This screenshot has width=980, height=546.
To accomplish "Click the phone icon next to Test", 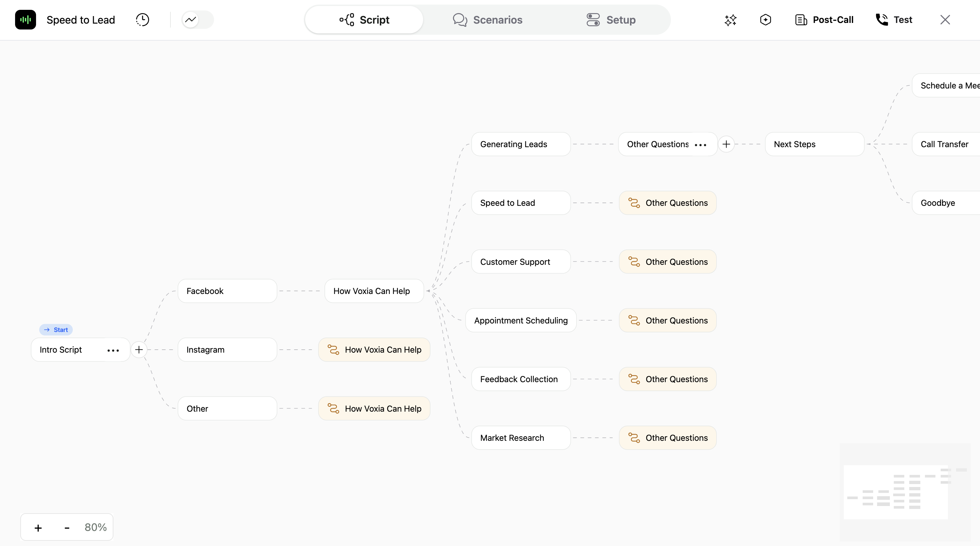I will click(881, 20).
